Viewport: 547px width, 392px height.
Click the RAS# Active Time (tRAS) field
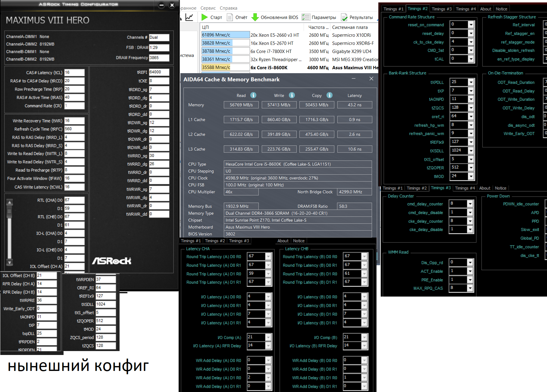[74, 98]
